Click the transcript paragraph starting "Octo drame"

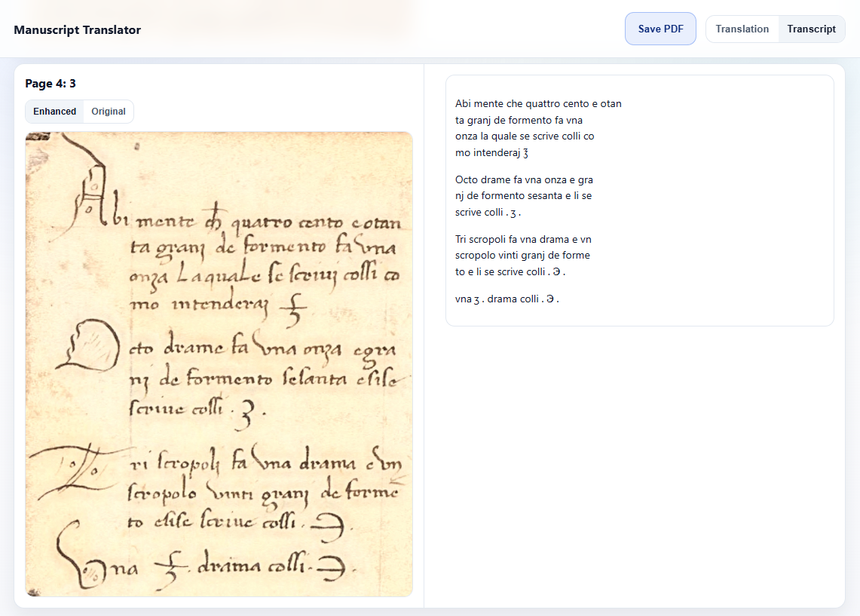(x=524, y=196)
